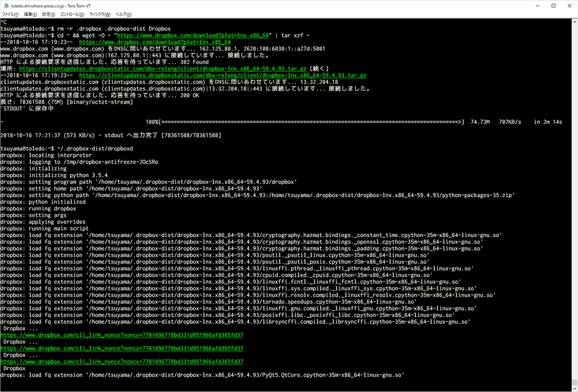Click 'dropbox: setting args' line

tap(33, 215)
